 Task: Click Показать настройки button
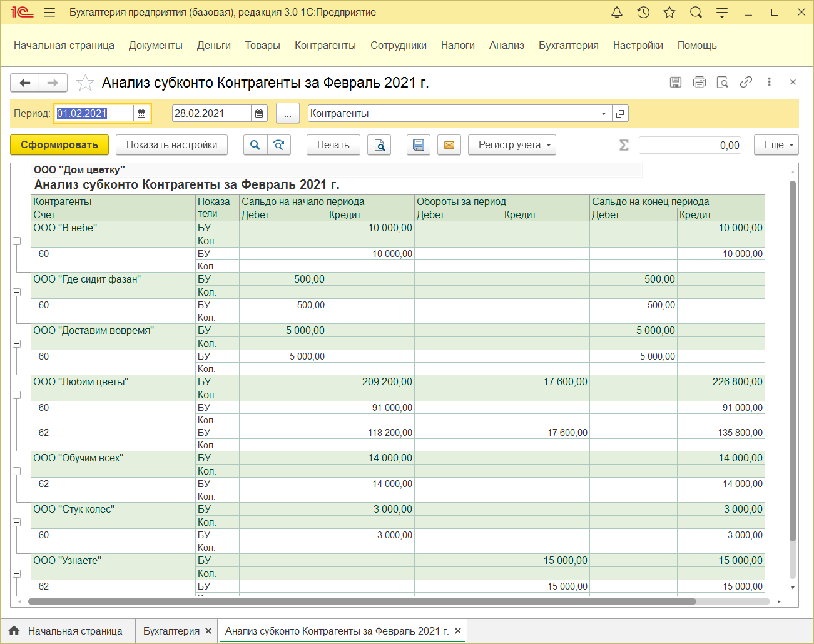pyautogui.click(x=172, y=145)
